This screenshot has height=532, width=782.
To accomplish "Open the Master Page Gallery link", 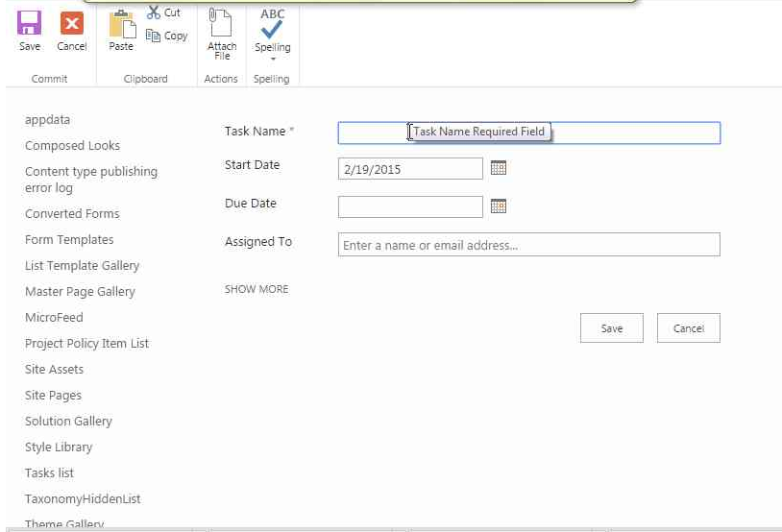I will pyautogui.click(x=80, y=292).
